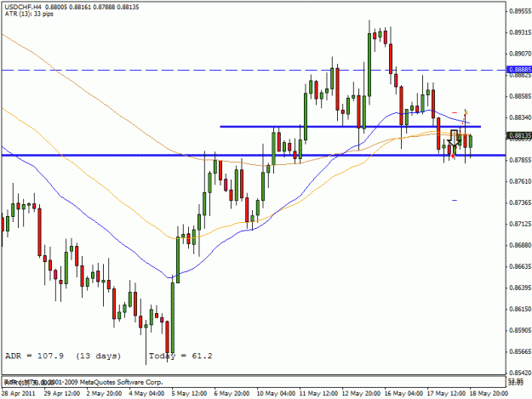532x399 pixels.
Task: Click the '29 Apr 12:00' time label
Action: tap(62, 394)
